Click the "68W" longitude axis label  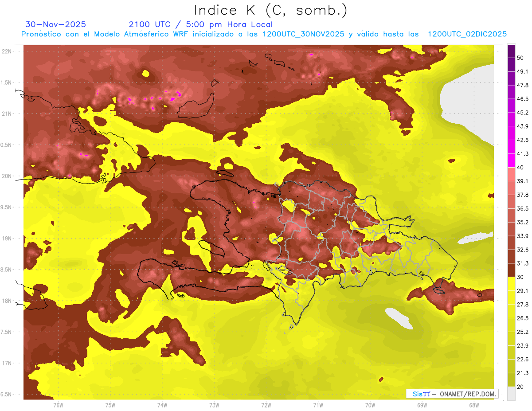473,405
